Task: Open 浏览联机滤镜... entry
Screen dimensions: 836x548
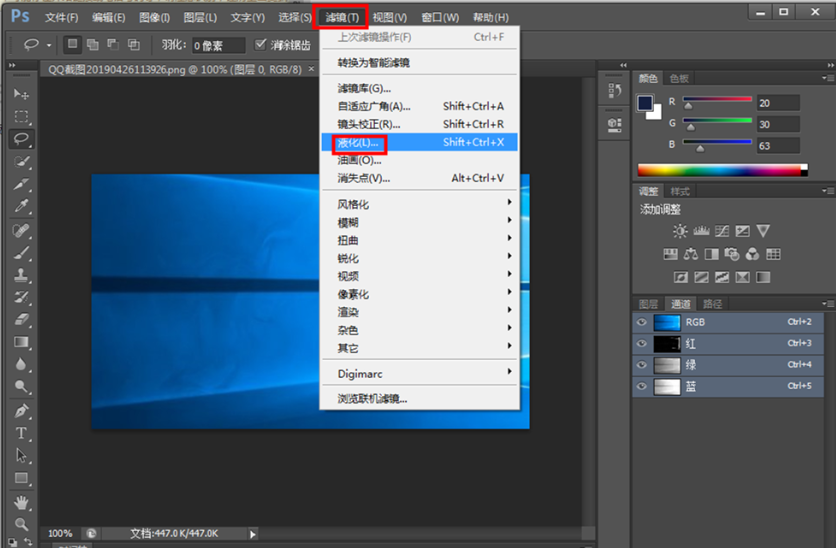Action: pyautogui.click(x=372, y=398)
